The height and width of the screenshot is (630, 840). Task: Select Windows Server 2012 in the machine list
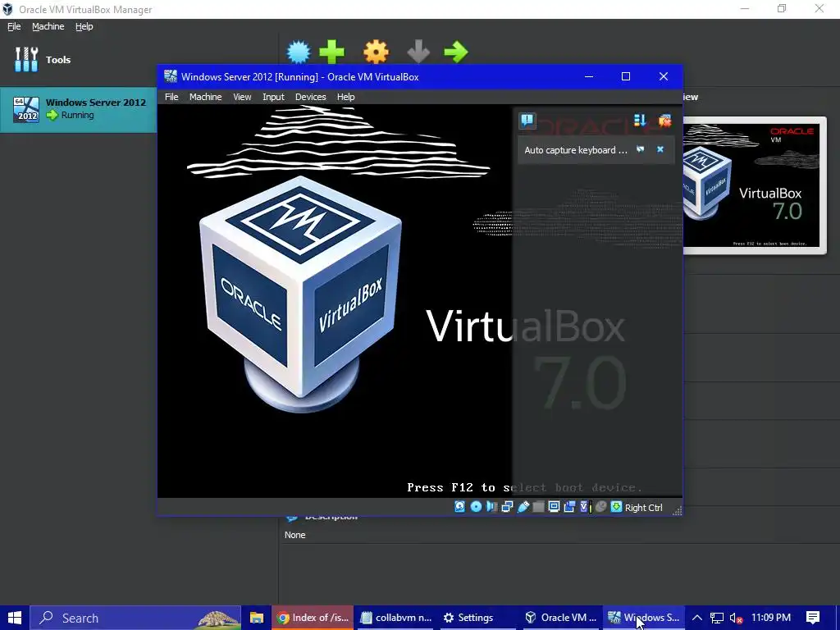click(x=78, y=109)
